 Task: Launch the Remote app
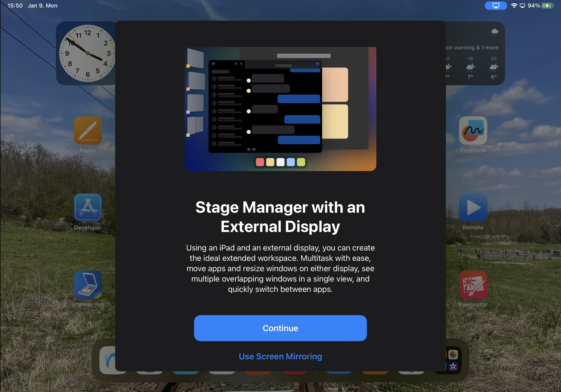pyautogui.click(x=473, y=208)
